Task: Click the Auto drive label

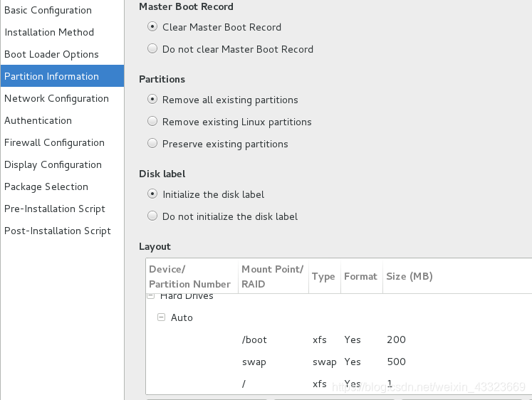Action: coord(182,317)
